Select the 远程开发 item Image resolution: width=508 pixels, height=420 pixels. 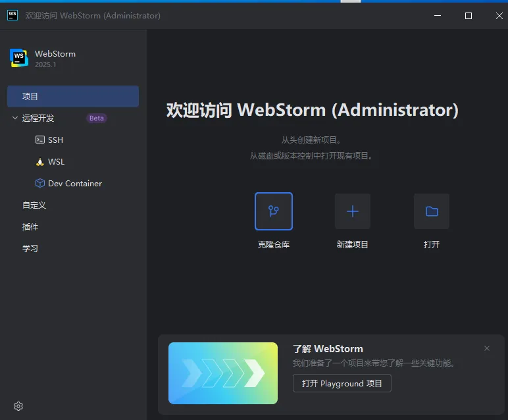[38, 118]
